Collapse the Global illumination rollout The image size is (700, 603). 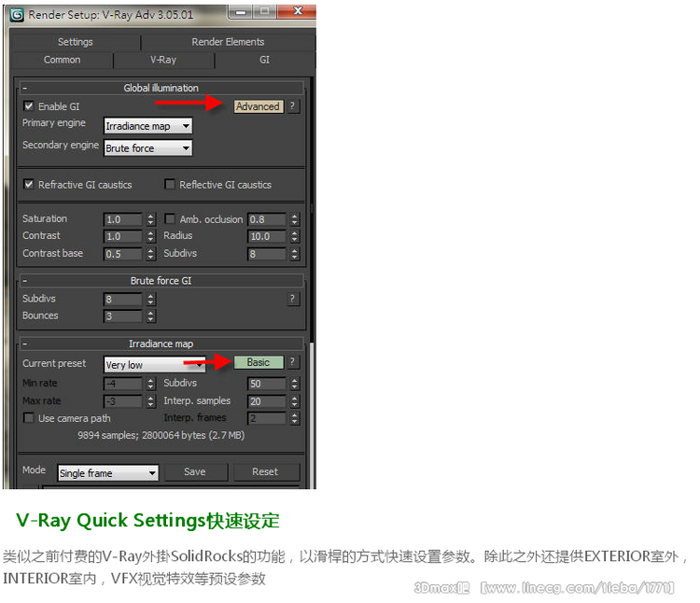pos(25,88)
